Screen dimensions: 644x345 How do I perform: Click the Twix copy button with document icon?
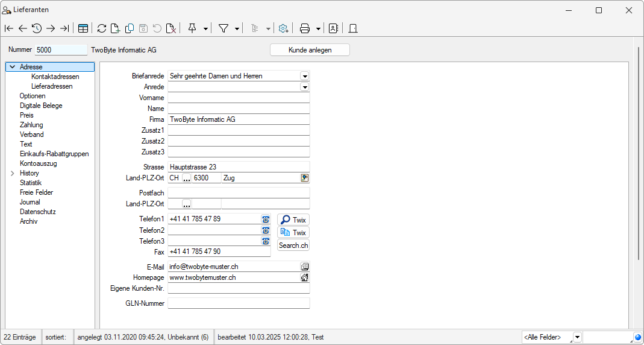[293, 232]
